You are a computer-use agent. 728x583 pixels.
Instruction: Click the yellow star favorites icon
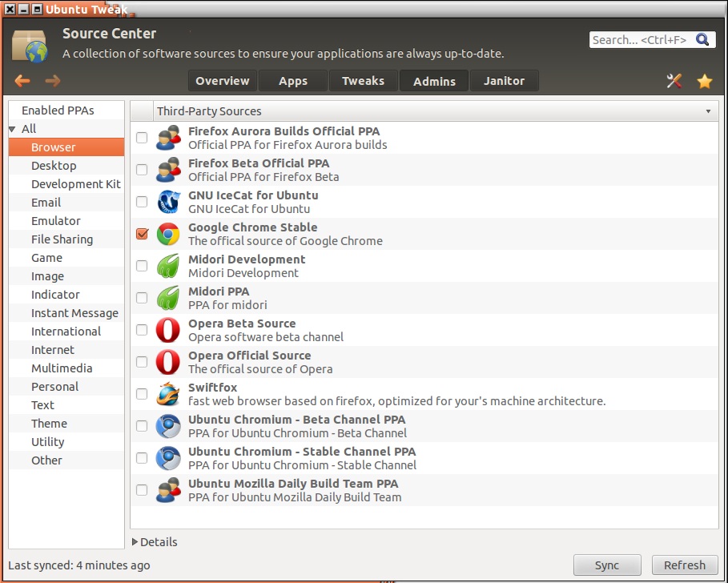704,81
